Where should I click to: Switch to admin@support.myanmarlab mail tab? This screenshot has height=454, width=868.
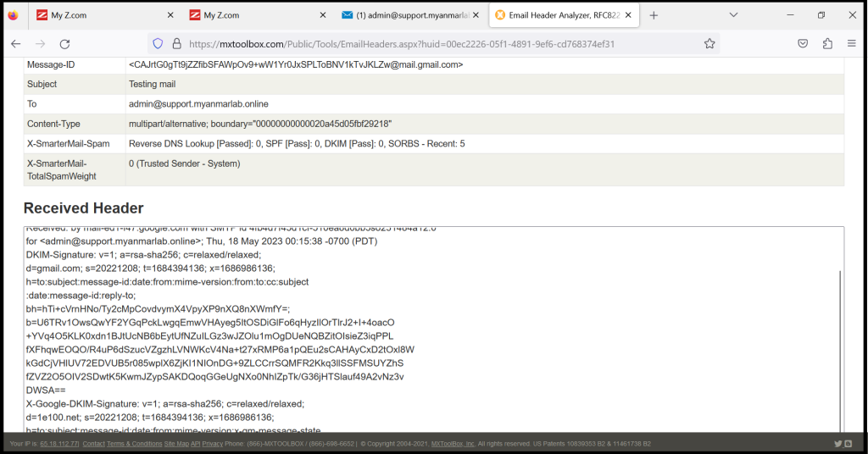pos(406,15)
